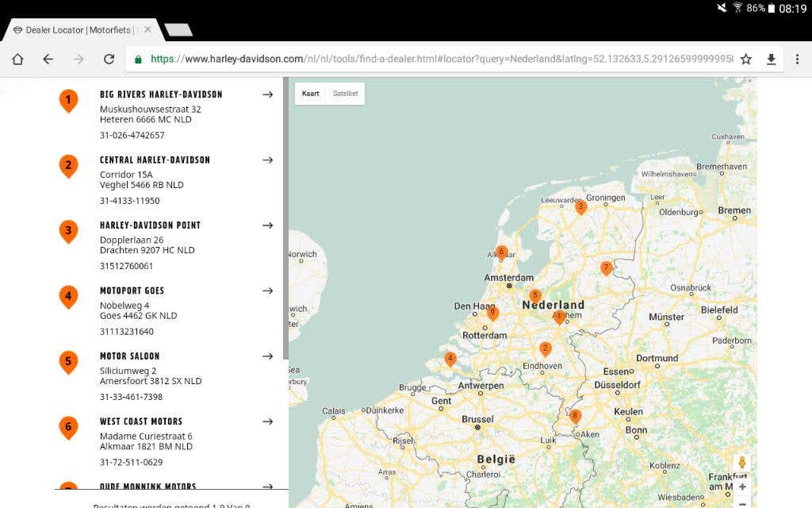Tap the Wi-Fi status icon
Screen dimensions: 812x508
point(737,7)
